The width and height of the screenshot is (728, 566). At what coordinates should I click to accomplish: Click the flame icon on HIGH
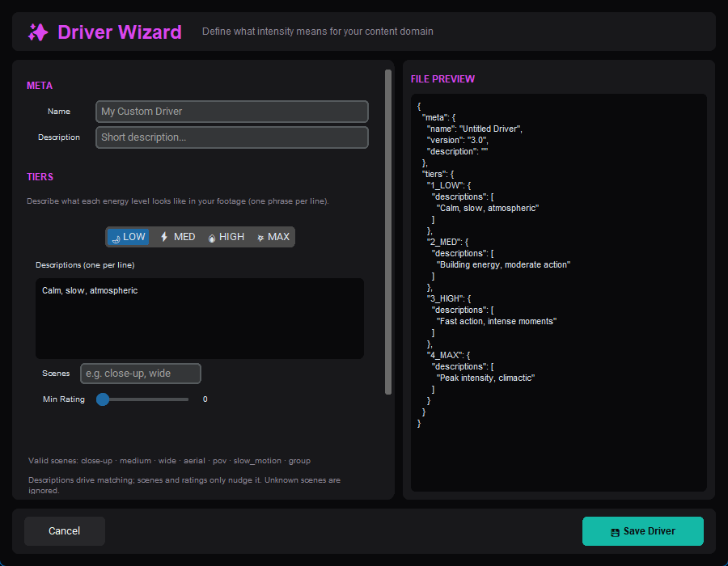[212, 238]
